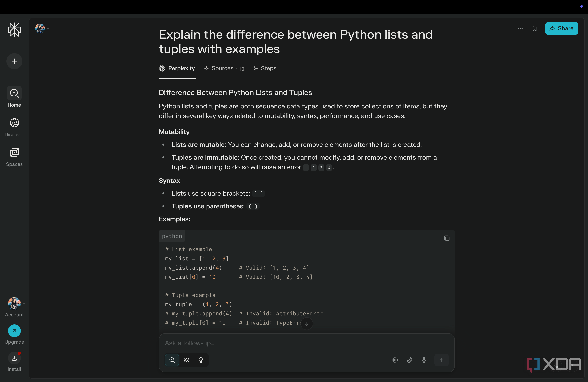The width and height of the screenshot is (588, 382).
Task: Start a new thread with plus button
Action: point(14,61)
